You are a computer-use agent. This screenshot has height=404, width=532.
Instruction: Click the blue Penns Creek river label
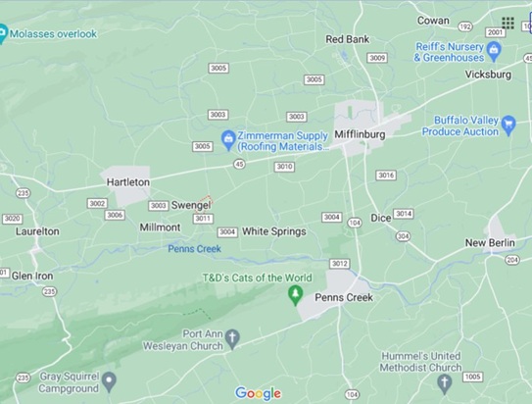pos(194,249)
